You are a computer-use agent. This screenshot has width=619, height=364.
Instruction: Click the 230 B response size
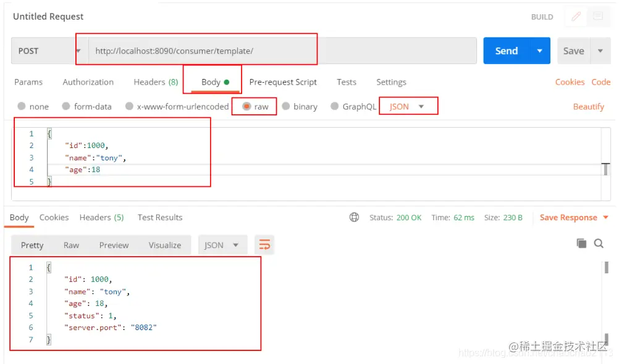513,218
